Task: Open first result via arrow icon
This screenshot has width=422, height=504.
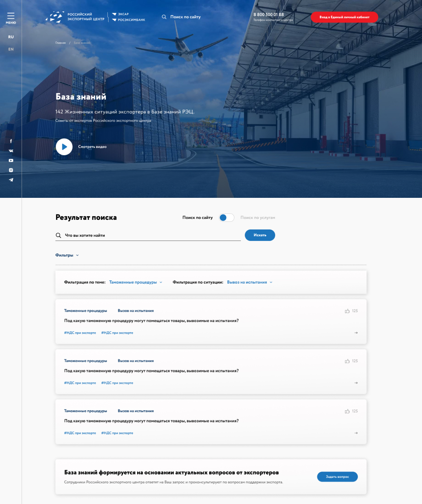Action: 356,333
